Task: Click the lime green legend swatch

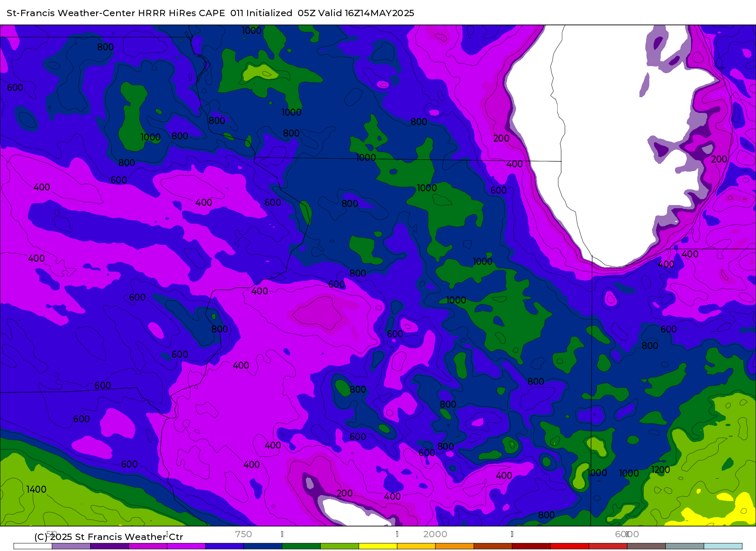Action: click(340, 546)
